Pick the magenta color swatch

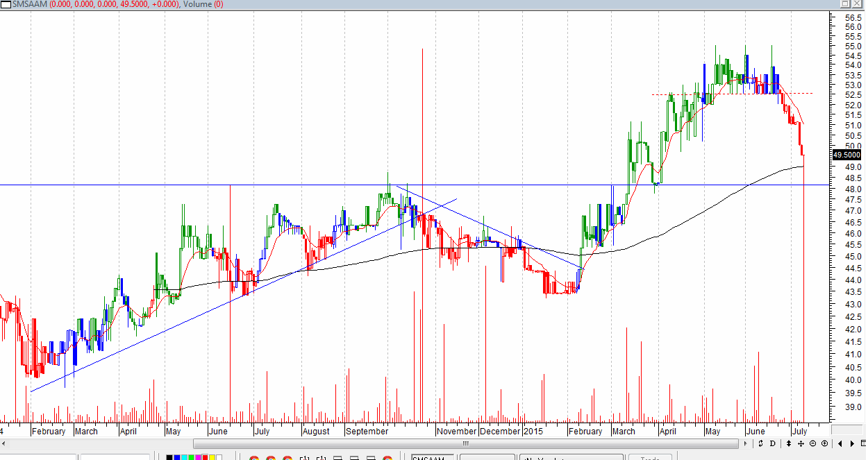click(x=198, y=457)
